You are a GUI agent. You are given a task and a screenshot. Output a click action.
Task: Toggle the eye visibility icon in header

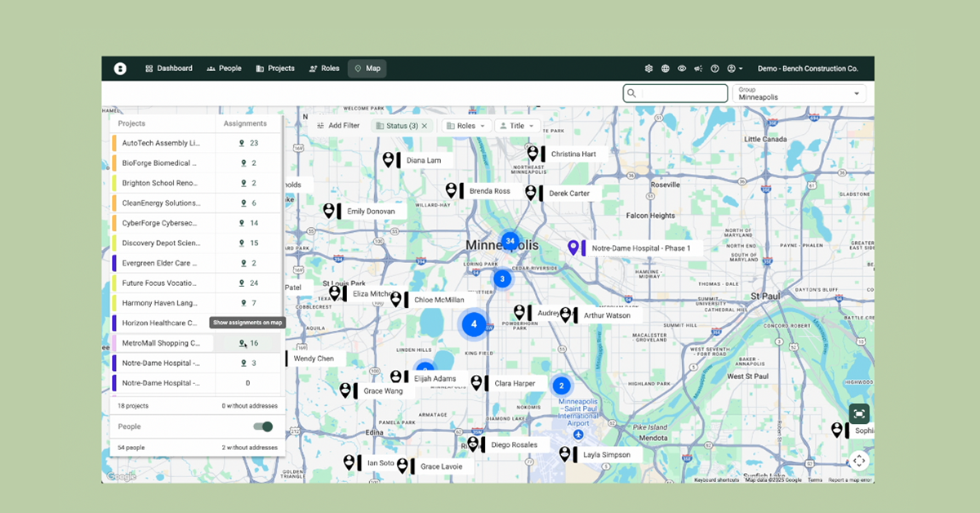[x=682, y=69]
